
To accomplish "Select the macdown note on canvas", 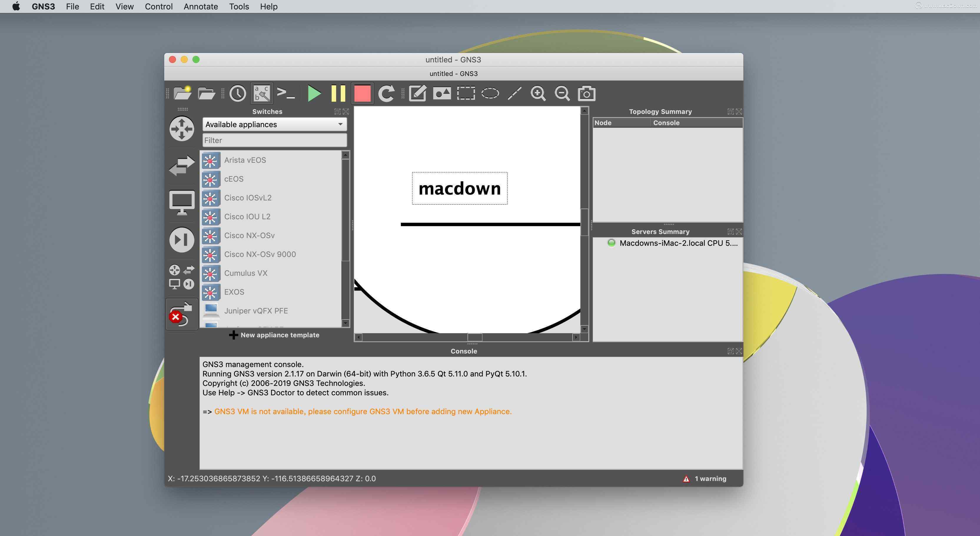I will 460,188.
